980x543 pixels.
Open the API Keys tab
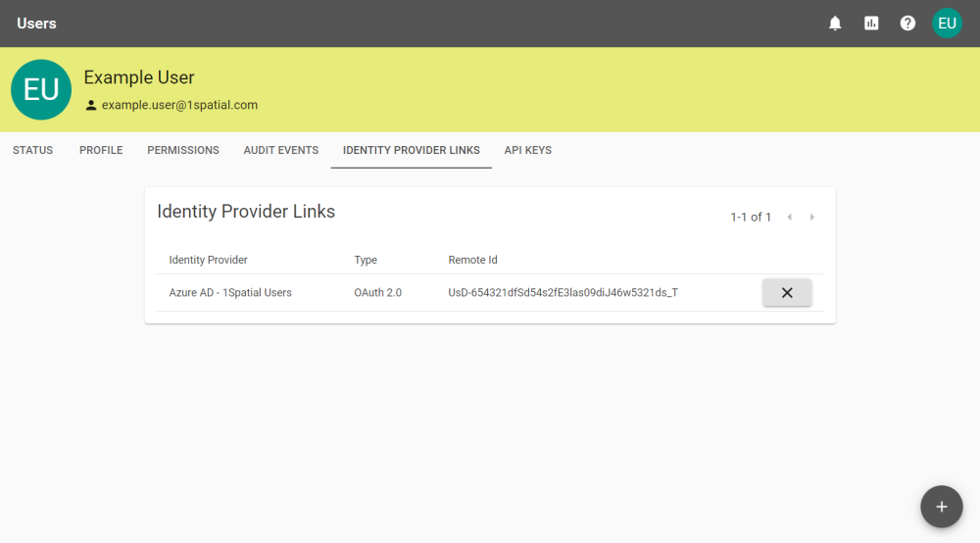tap(528, 151)
